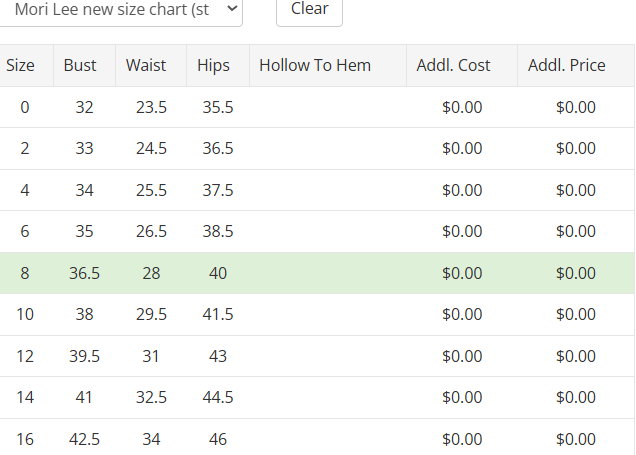636x455 pixels.
Task: Select the size 12 row
Action: pyautogui.click(x=317, y=356)
